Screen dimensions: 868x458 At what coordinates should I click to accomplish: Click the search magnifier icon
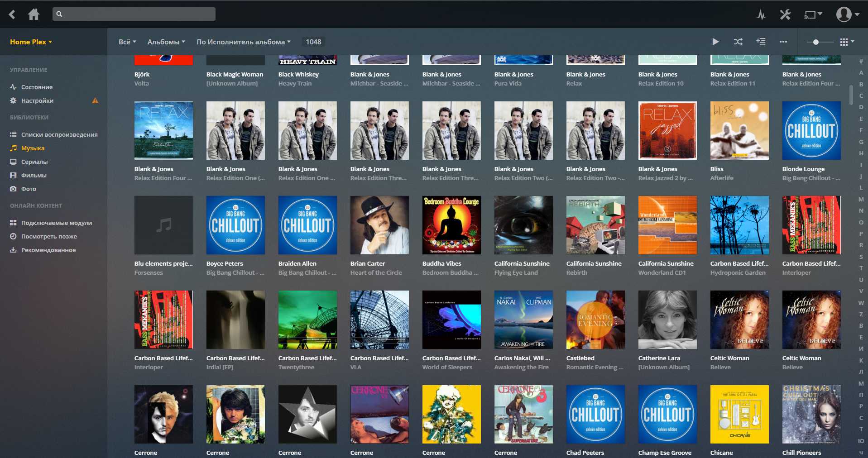[x=59, y=14]
